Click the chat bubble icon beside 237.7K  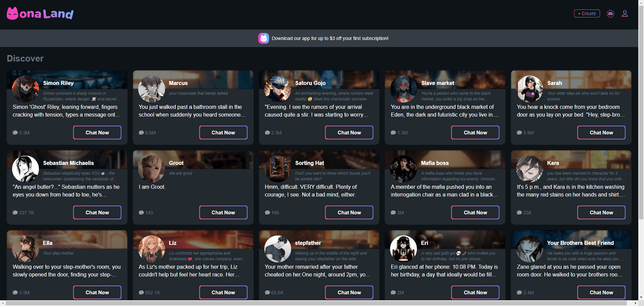15,213
